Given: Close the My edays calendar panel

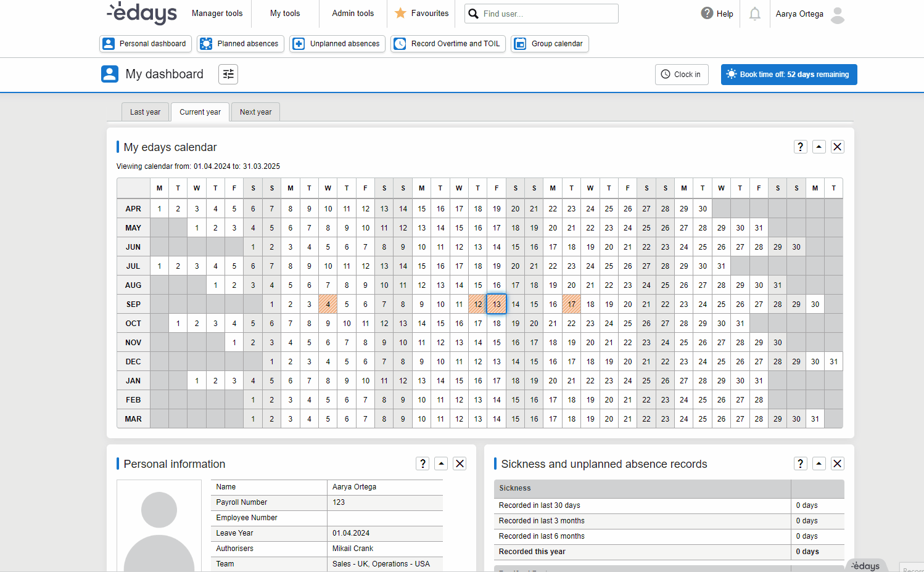Looking at the screenshot, I should (x=837, y=147).
